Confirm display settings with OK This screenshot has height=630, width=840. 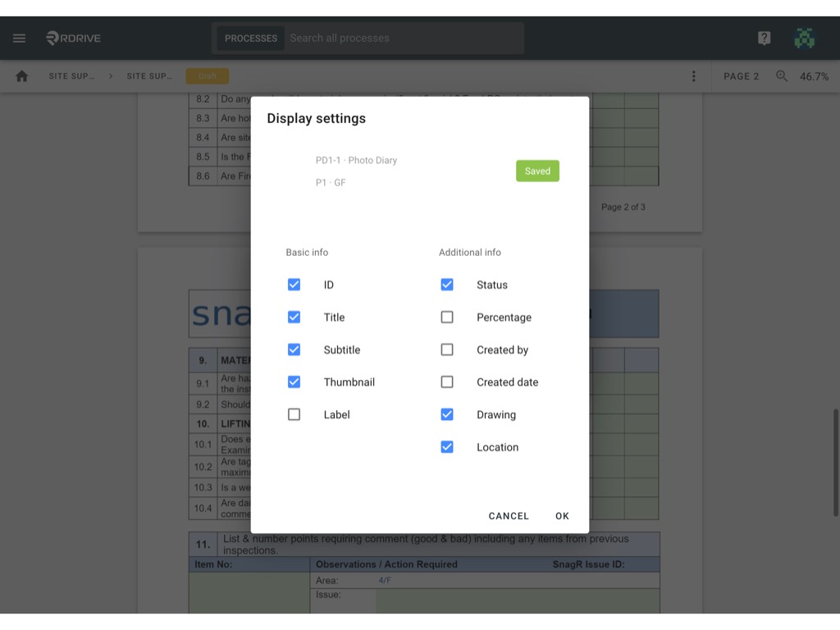tap(562, 516)
